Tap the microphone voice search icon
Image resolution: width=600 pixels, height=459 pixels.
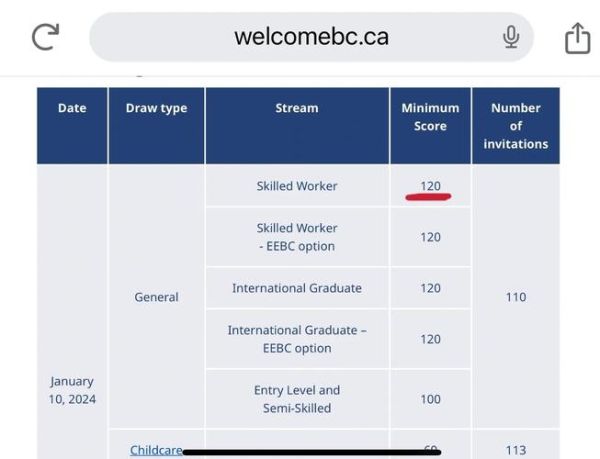click(511, 38)
